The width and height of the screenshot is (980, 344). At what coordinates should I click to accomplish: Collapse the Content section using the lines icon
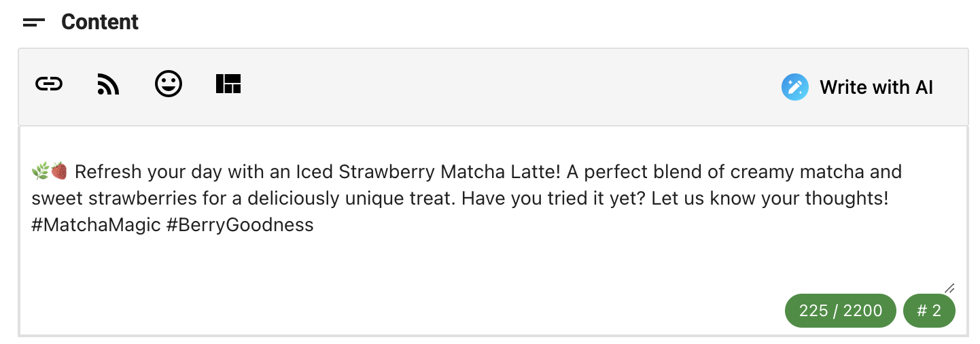coord(33,22)
